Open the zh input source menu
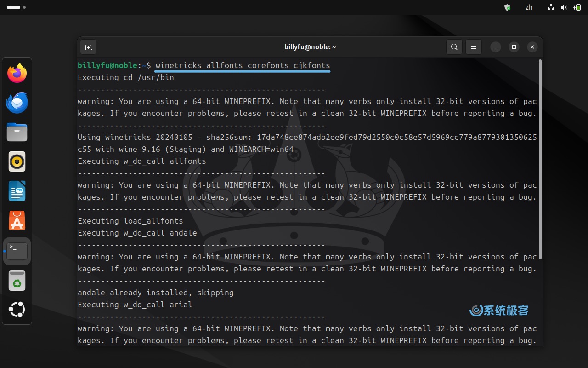 tap(529, 7)
